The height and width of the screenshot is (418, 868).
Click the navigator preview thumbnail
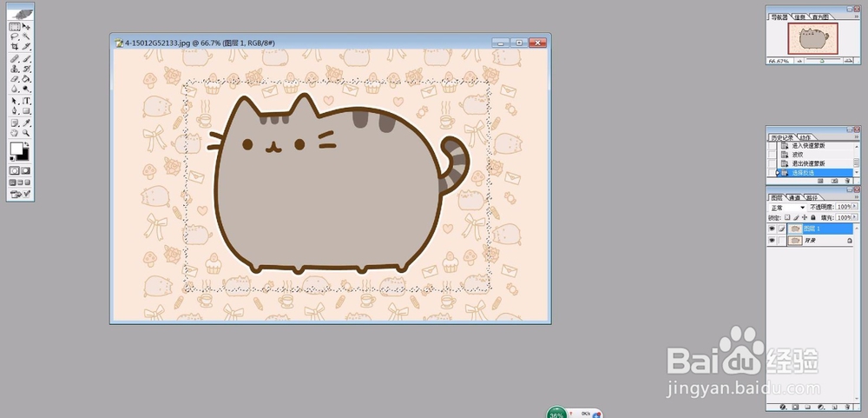(x=813, y=38)
